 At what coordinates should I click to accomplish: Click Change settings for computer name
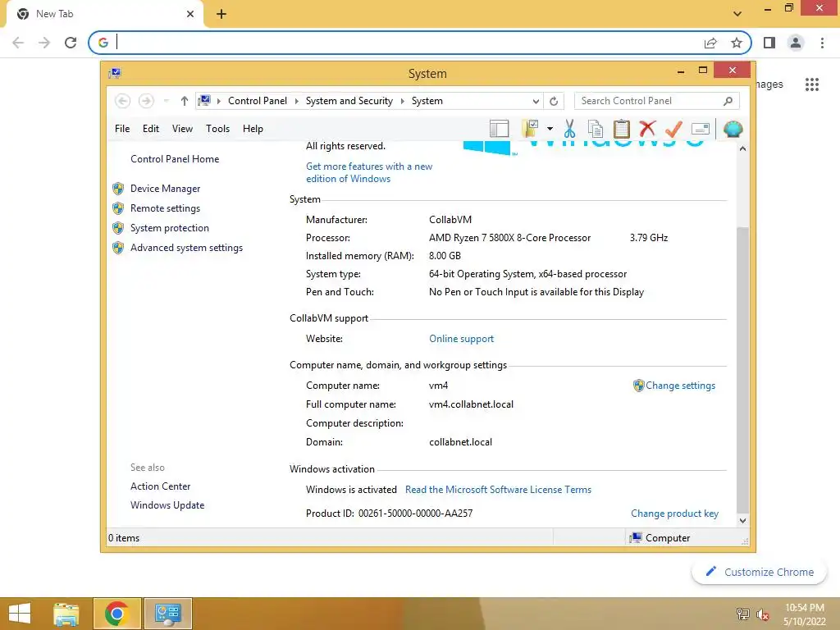(680, 386)
